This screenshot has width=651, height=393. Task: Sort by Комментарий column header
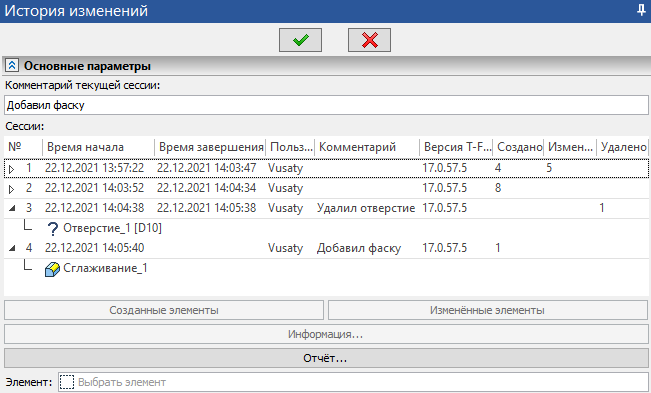click(x=367, y=147)
